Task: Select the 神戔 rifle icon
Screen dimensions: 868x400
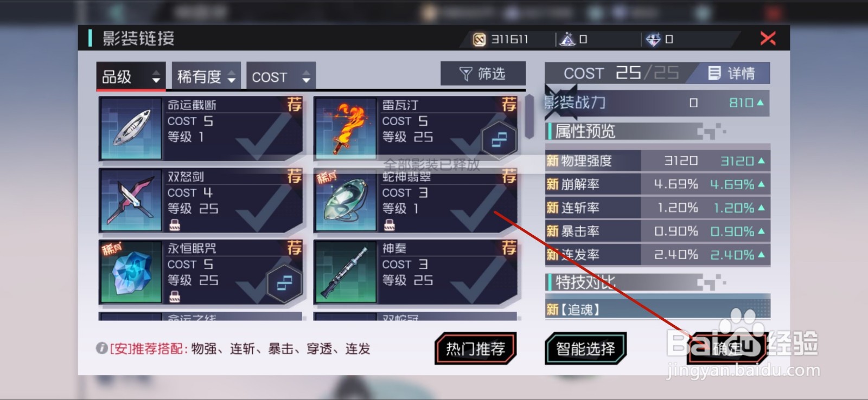Action: coord(346,272)
